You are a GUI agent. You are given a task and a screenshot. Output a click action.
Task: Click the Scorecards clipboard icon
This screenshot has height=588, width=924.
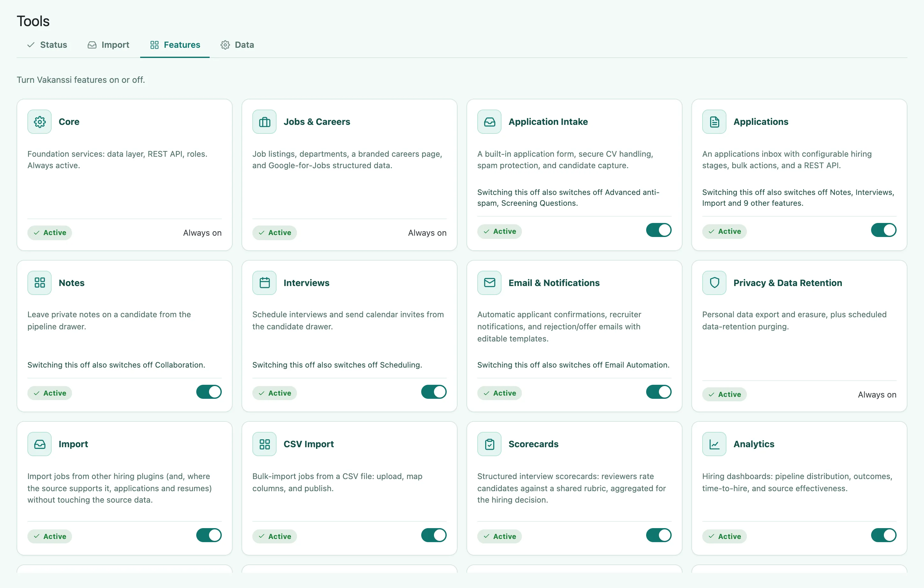pyautogui.click(x=489, y=444)
